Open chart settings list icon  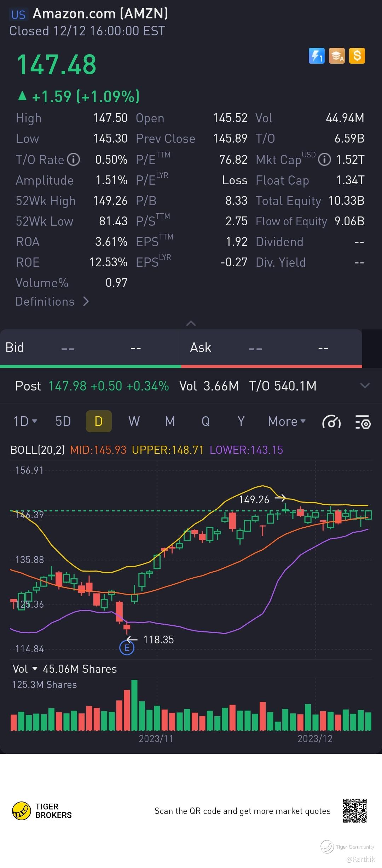tap(363, 422)
